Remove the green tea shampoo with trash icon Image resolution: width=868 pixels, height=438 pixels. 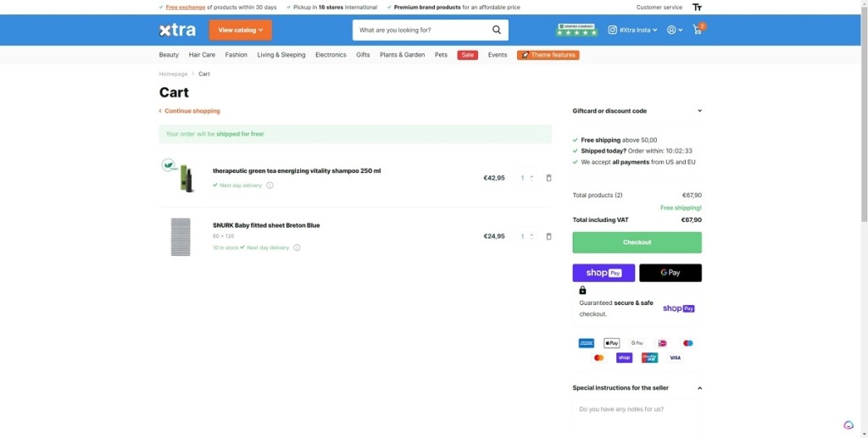pos(548,178)
